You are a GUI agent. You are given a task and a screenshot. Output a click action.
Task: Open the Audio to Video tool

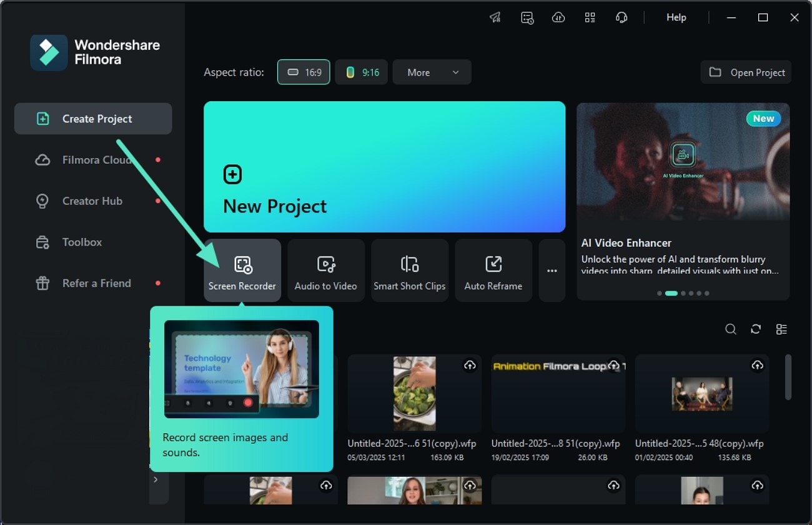(326, 271)
